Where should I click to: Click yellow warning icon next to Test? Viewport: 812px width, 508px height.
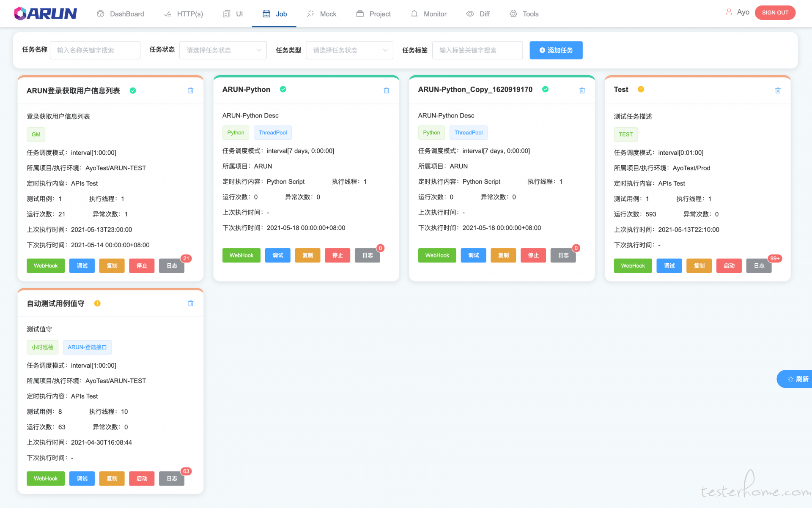tap(641, 89)
